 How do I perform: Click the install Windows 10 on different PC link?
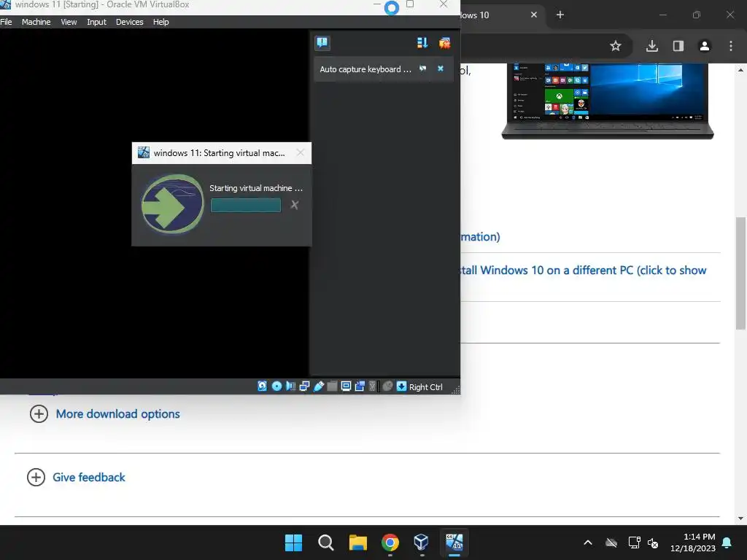point(584,271)
